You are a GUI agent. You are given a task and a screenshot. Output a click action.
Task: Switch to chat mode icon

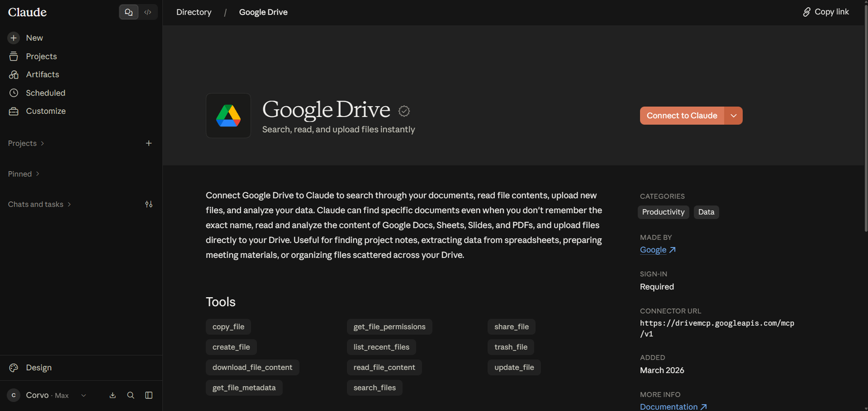129,12
